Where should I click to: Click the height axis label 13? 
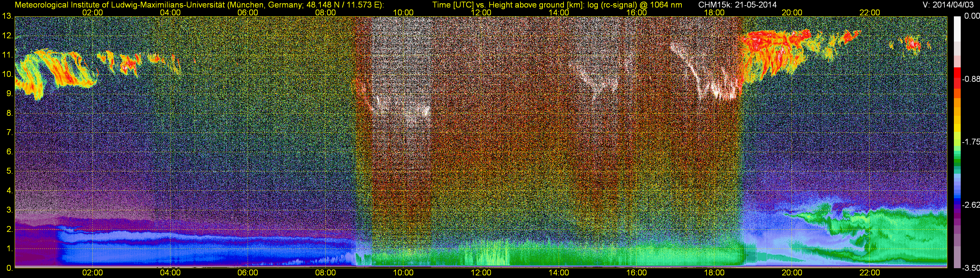click(7, 16)
